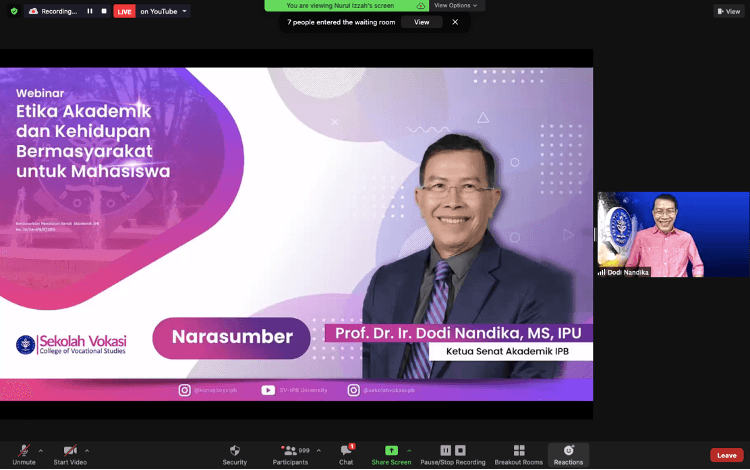
Task: Expand share options arrow beside Share Screen
Action: coord(409,450)
